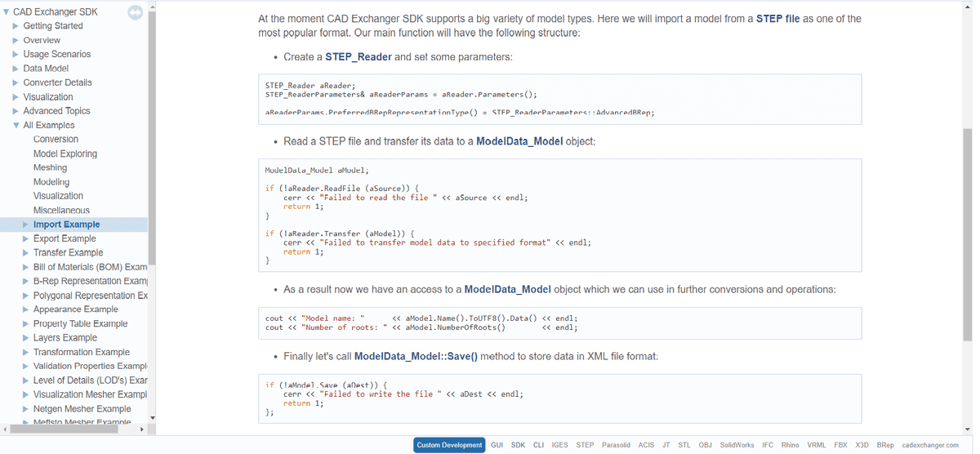The height and width of the screenshot is (454, 980).
Task: Open Overview page in the tree
Action: coord(42,40)
